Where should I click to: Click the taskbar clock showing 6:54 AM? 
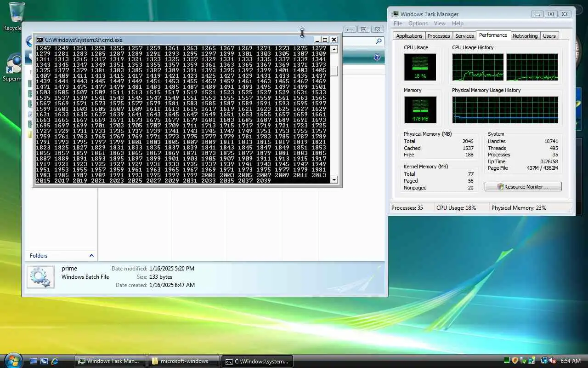571,361
